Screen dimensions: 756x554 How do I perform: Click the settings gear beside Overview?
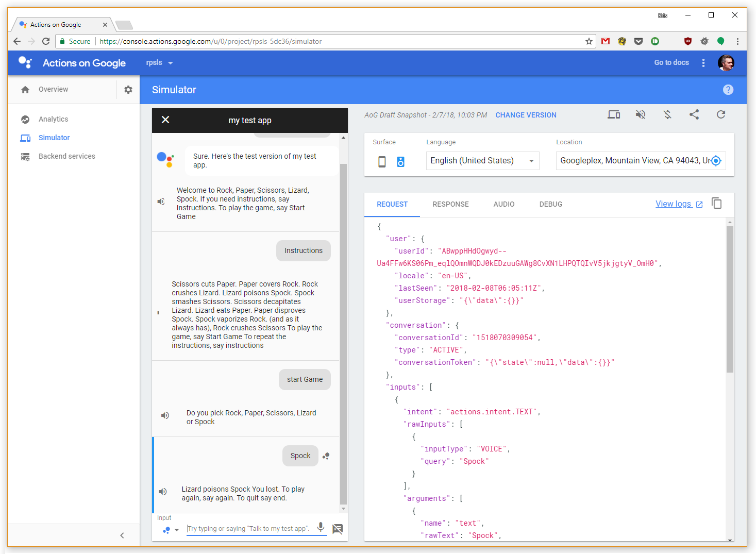(128, 90)
